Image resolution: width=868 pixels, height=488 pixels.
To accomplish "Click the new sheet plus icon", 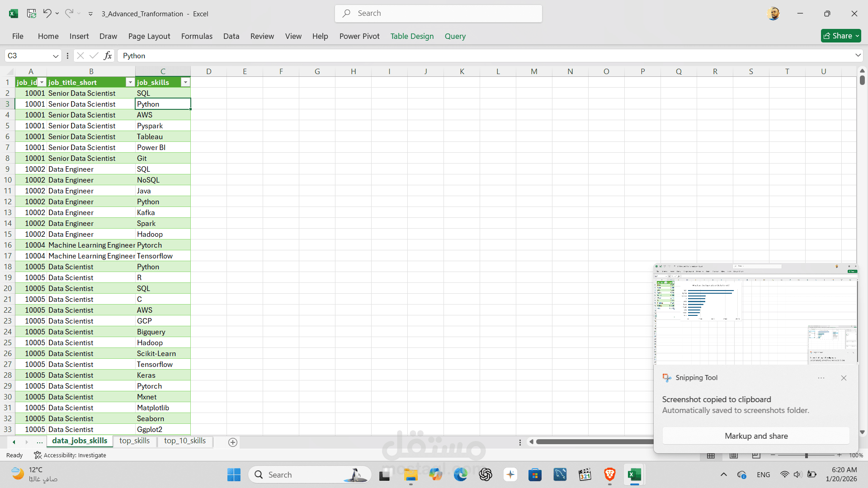I will coord(233,442).
